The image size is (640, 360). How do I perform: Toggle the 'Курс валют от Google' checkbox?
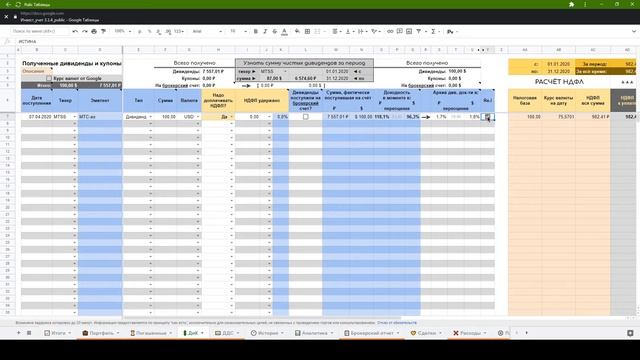coord(49,78)
